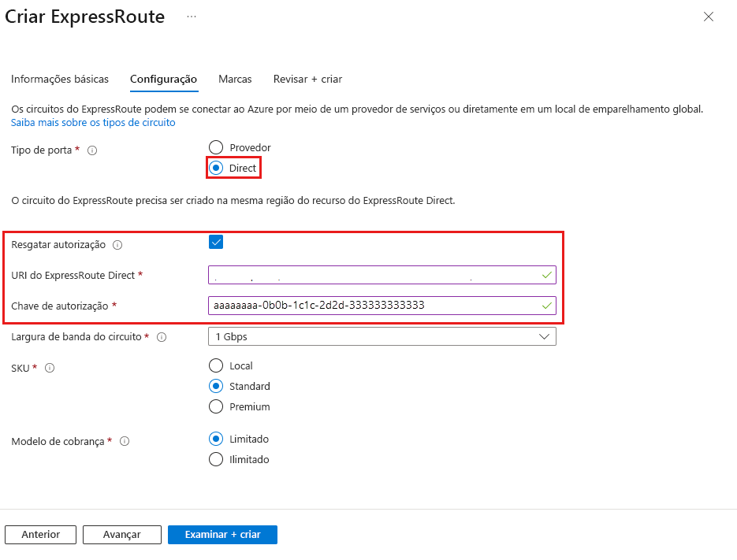Select Ilimitado billing model

(216, 459)
